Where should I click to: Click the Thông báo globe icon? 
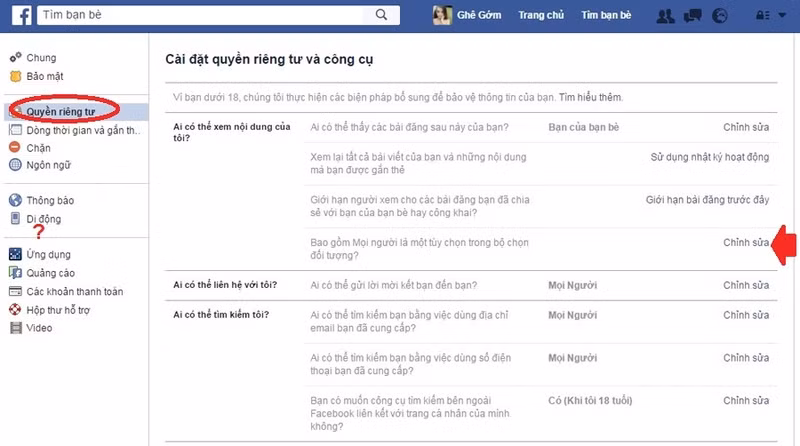(15, 200)
